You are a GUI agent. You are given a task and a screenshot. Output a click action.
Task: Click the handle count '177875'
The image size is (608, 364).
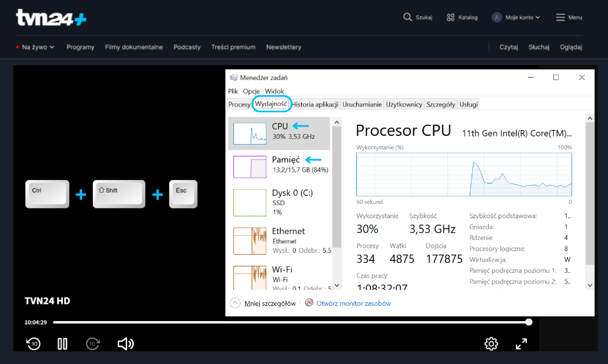point(444,259)
